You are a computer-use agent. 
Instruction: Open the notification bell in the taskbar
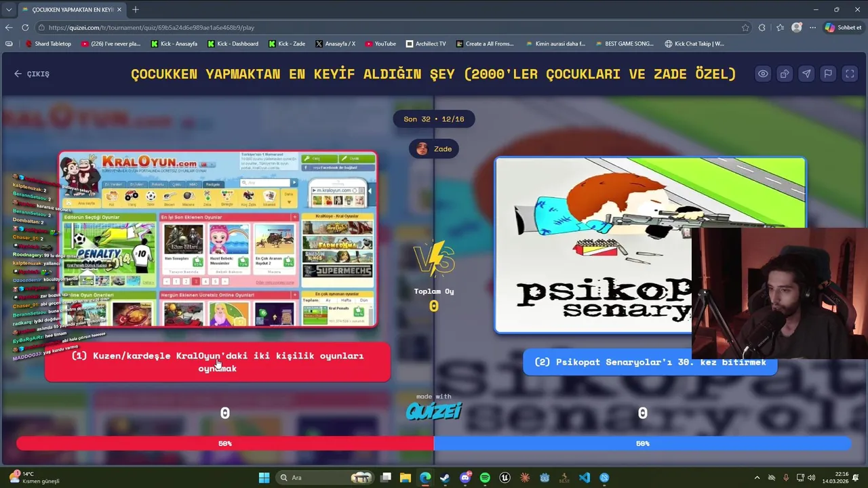[x=856, y=478]
